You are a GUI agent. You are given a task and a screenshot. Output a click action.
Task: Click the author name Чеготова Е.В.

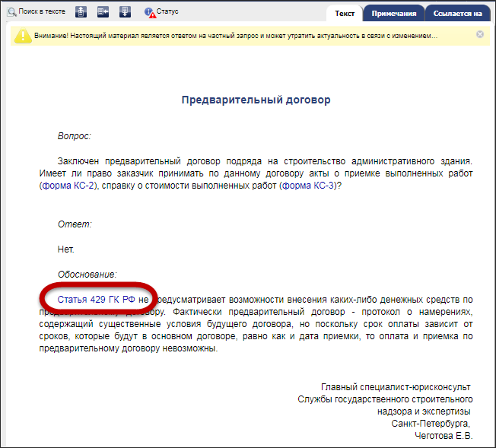(x=443, y=436)
